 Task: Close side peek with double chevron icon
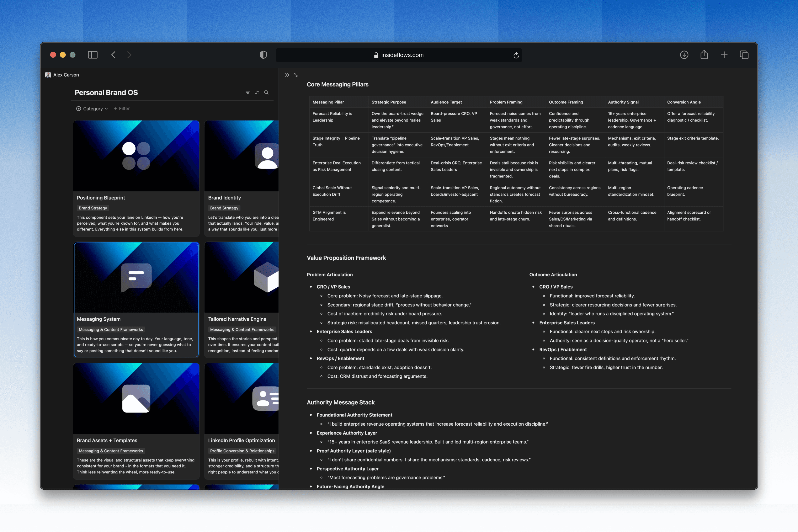click(x=287, y=75)
